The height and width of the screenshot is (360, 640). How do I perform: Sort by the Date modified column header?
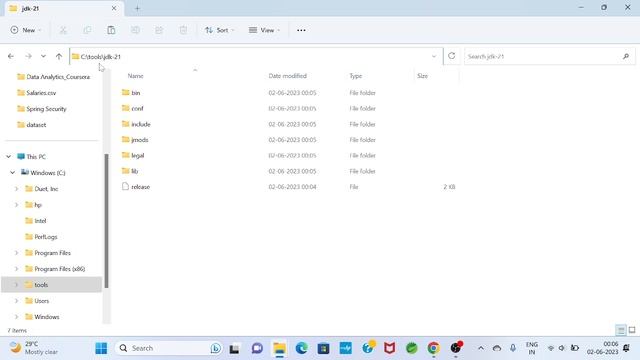click(x=287, y=76)
